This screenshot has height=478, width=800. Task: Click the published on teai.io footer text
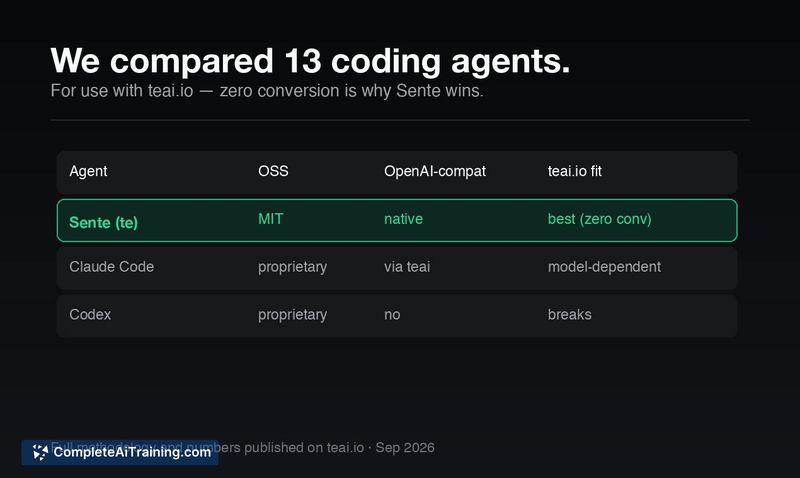click(304, 448)
